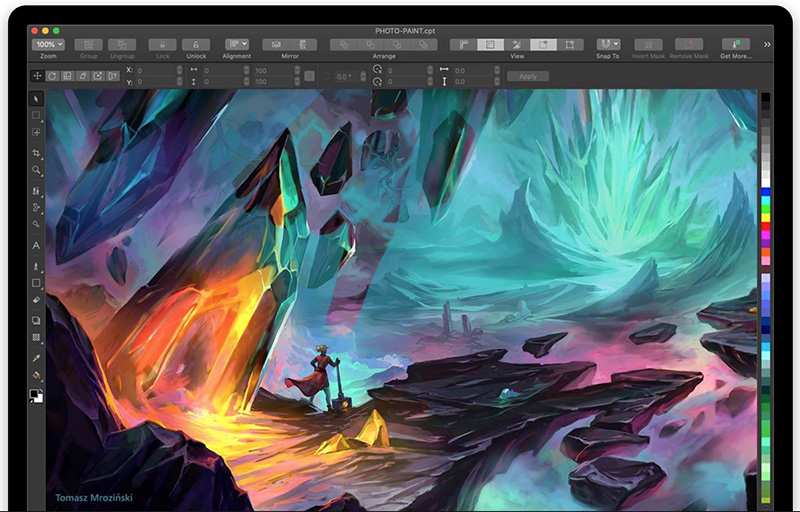Select the Rectangle shape tool in toolbox
Image resolution: width=800 pixels, height=512 pixels.
[x=36, y=283]
